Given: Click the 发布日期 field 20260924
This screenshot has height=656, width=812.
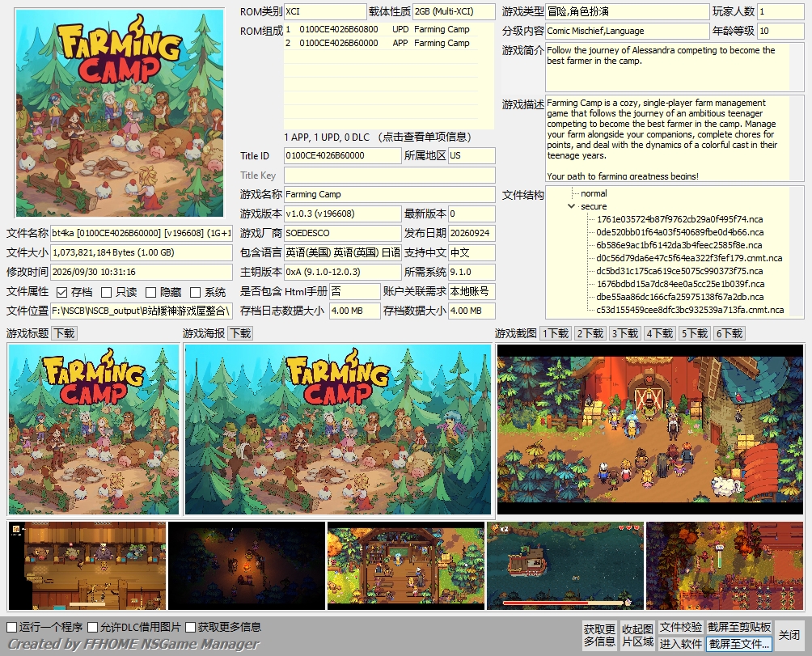Looking at the screenshot, I should pos(472,233).
